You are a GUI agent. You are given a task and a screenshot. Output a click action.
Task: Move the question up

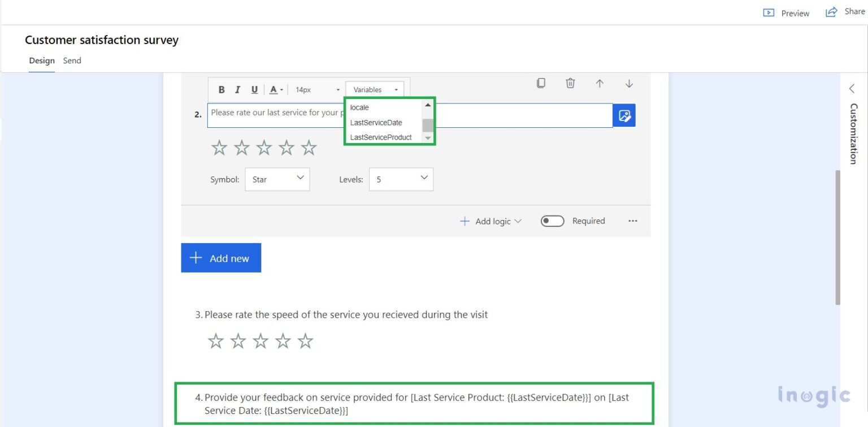600,83
